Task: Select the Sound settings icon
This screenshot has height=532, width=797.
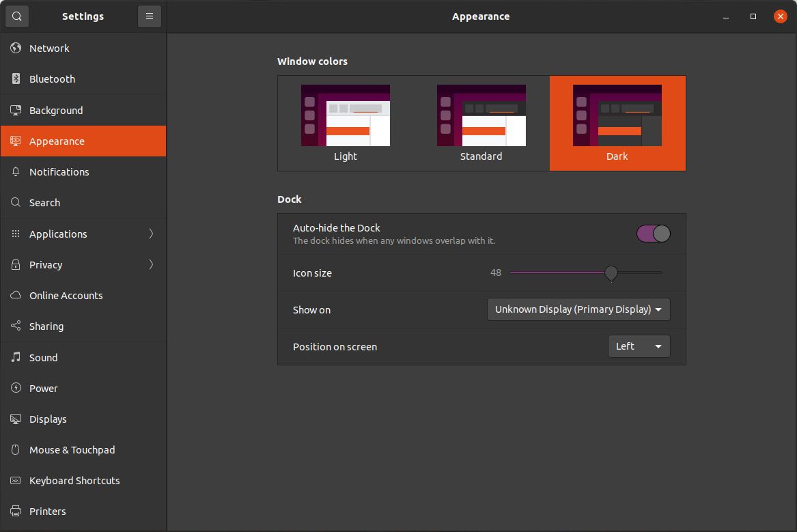Action: click(x=14, y=357)
